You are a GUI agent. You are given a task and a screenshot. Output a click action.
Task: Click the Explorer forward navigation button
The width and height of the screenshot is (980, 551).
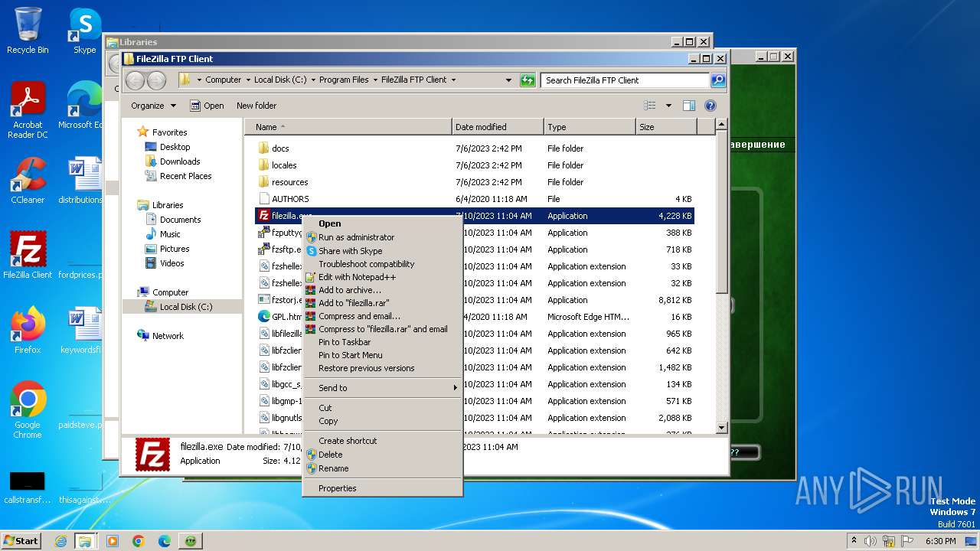[156, 80]
